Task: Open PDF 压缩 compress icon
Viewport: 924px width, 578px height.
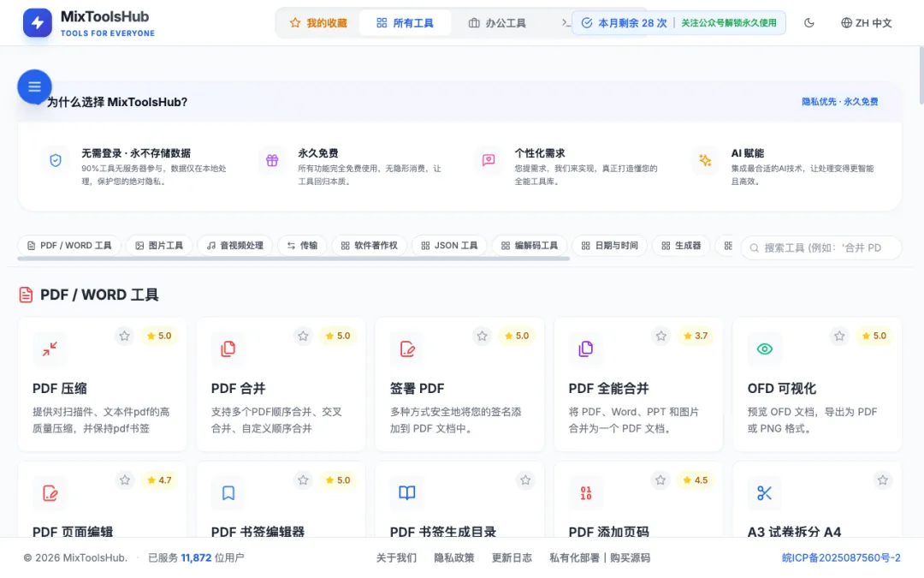Action: point(50,349)
